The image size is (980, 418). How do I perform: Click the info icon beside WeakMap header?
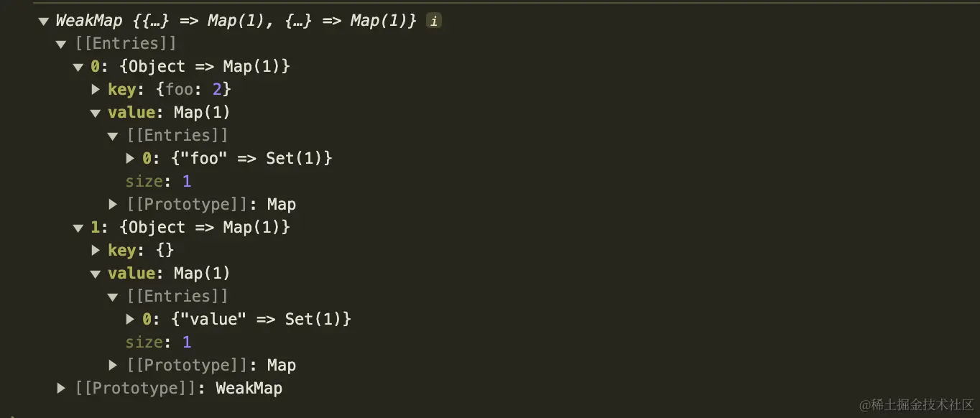[x=433, y=21]
